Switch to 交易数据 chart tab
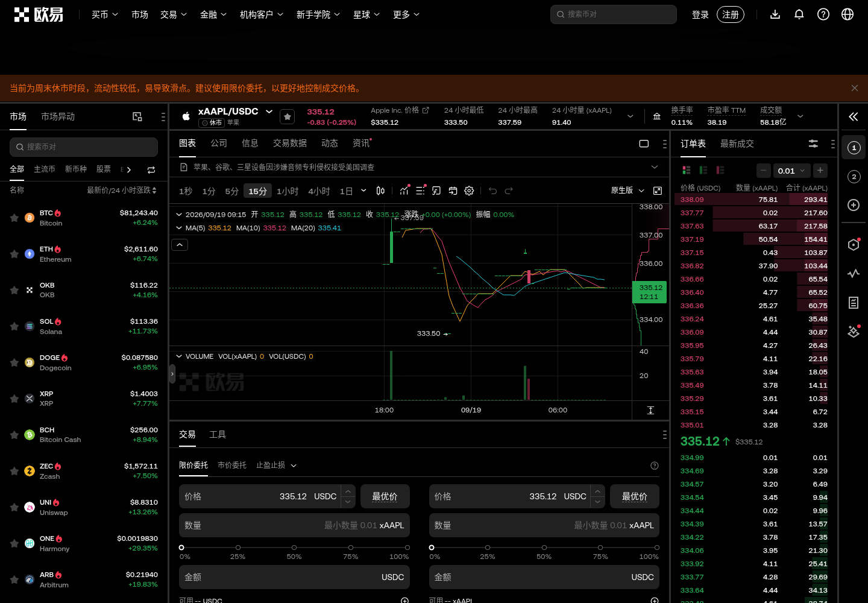The height and width of the screenshot is (603, 868). [x=290, y=143]
